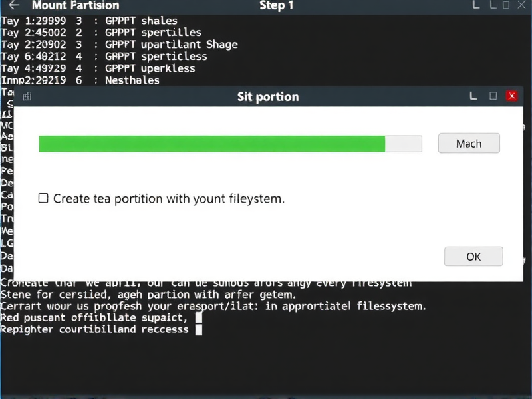Image resolution: width=532 pixels, height=399 pixels.
Task: Click the small icon in Sit portion title bar
Action: [27, 96]
